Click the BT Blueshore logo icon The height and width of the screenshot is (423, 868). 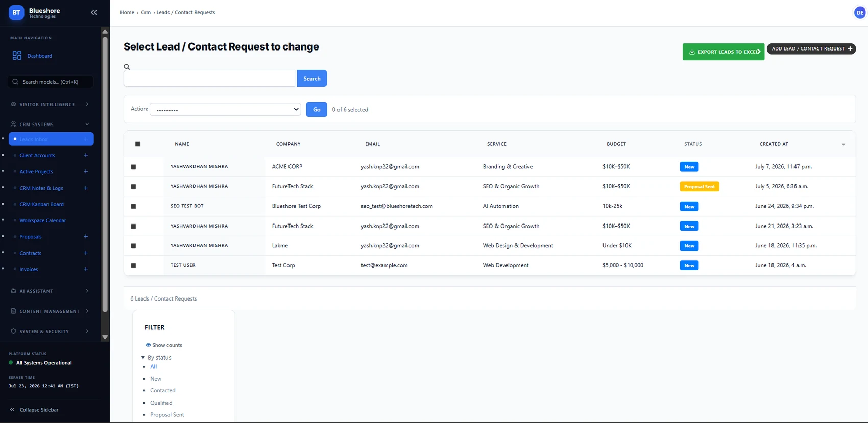coord(16,12)
